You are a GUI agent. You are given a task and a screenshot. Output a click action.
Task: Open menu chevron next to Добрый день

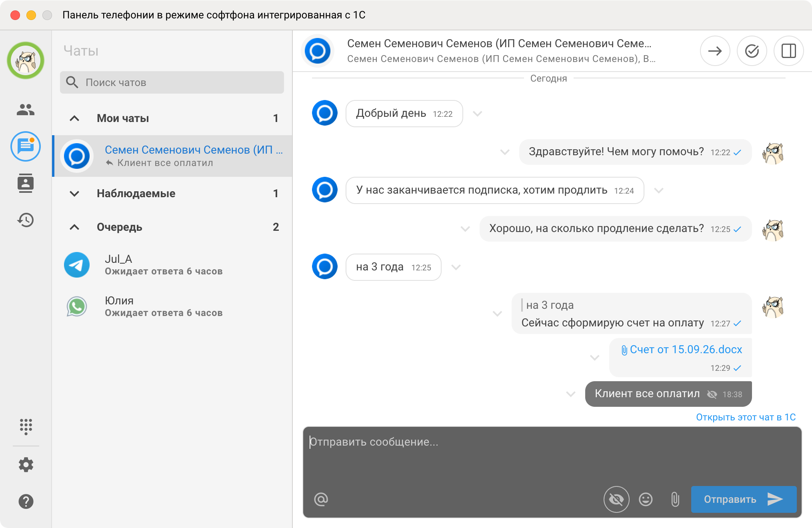click(x=477, y=114)
